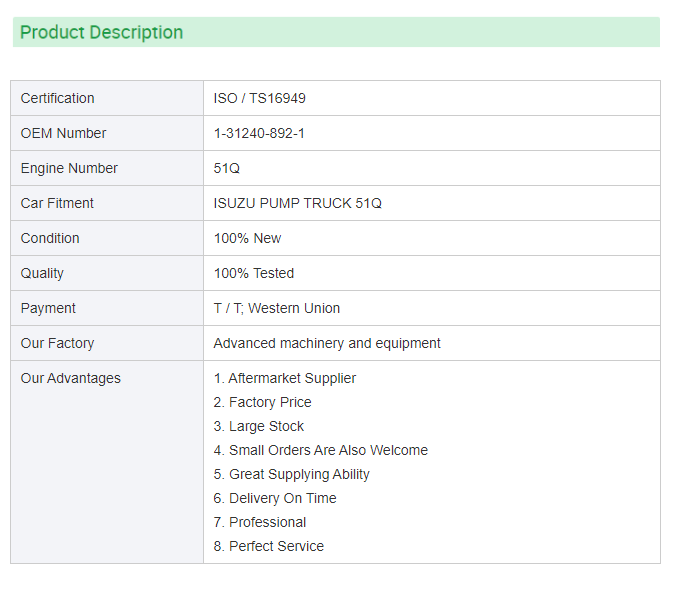Select the Condition label cell
The image size is (678, 591).
(107, 238)
